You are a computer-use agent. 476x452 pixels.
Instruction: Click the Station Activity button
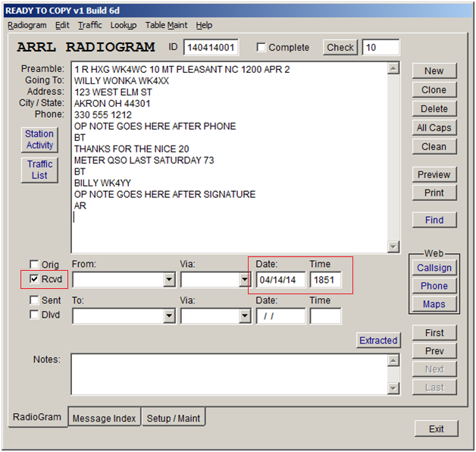(39, 140)
